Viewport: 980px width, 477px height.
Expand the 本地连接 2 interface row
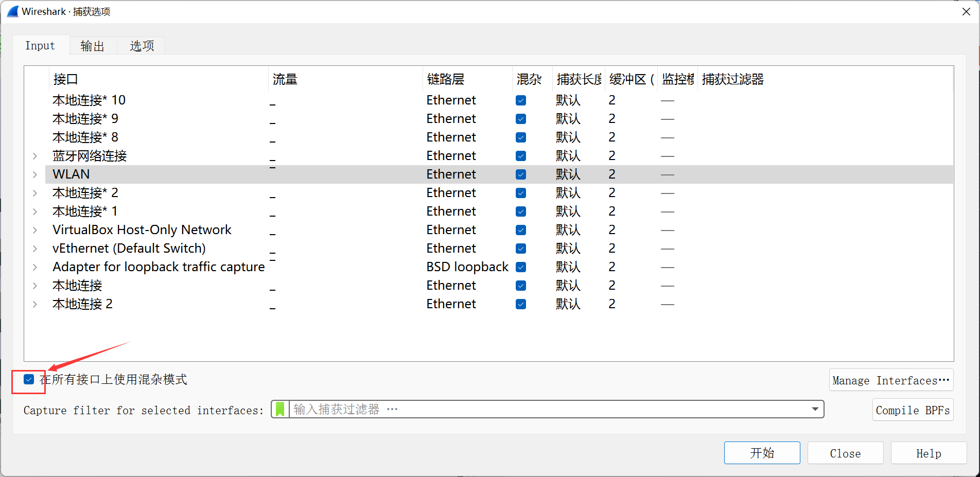click(35, 304)
